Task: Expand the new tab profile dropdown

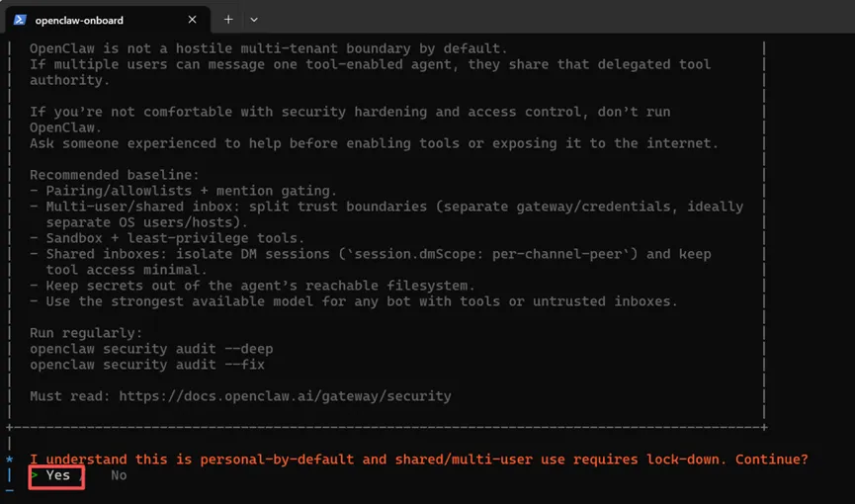Action: [254, 20]
